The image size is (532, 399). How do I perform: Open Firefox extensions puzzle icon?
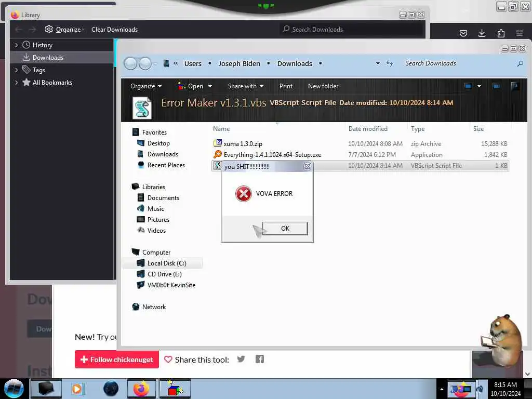click(501, 33)
